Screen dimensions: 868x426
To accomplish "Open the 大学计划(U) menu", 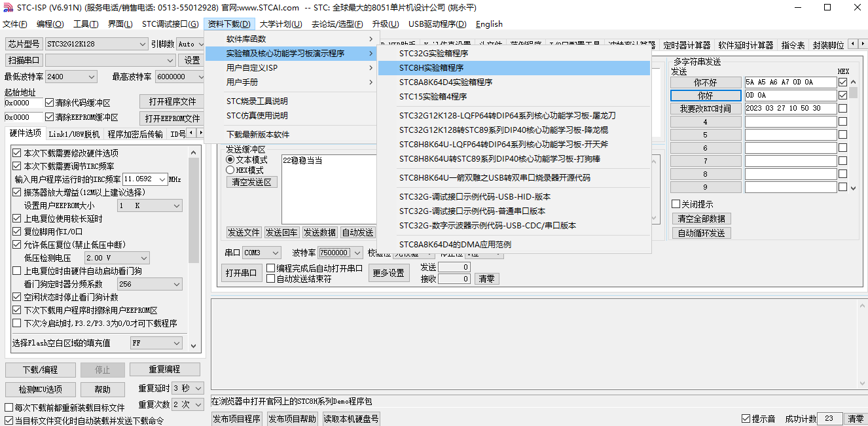I will (281, 24).
